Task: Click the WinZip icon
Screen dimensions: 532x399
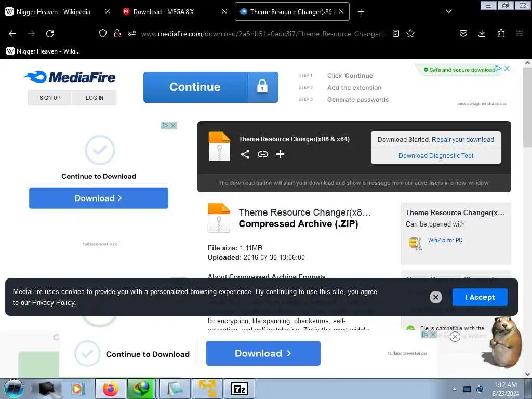Action: [x=416, y=243]
